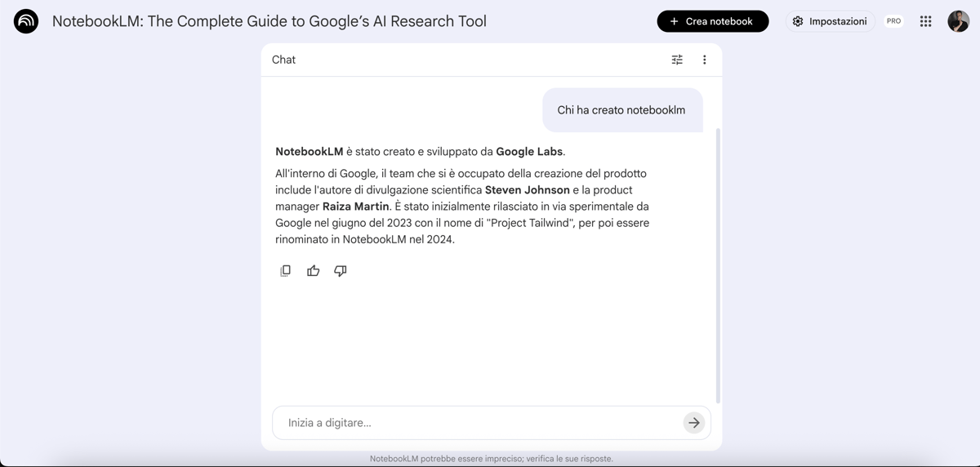The height and width of the screenshot is (467, 980).
Task: Click the Crea notebook button
Action: [x=712, y=22]
